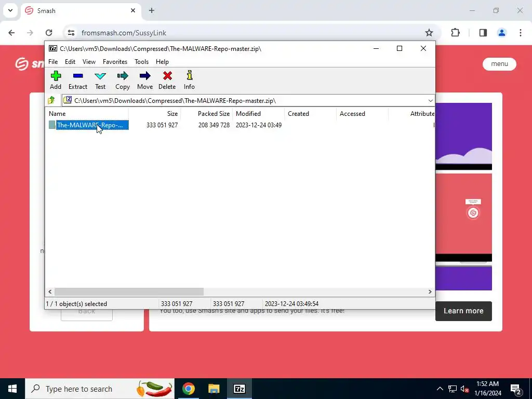The height and width of the screenshot is (399, 532).
Task: Click the 7-Zip taskbar icon
Action: [239, 389]
